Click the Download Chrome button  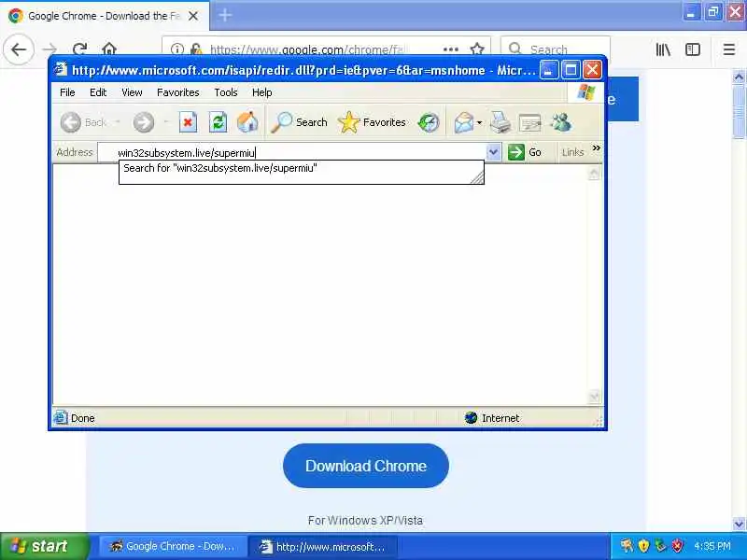[366, 466]
